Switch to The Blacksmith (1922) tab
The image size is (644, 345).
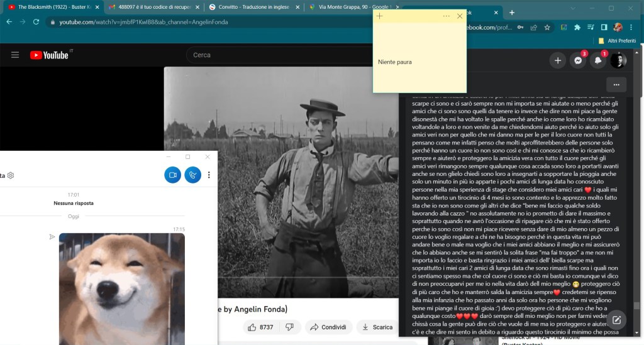pyautogui.click(x=50, y=7)
